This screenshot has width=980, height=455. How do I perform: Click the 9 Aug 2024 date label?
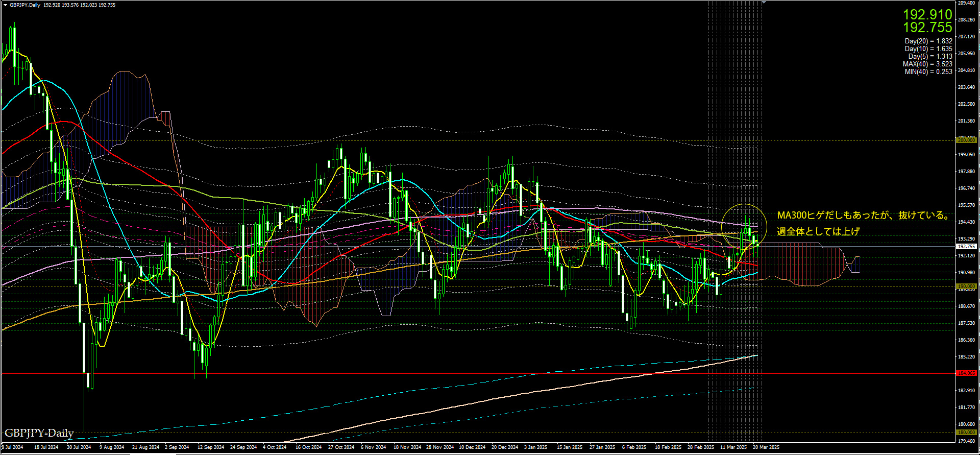tap(111, 447)
